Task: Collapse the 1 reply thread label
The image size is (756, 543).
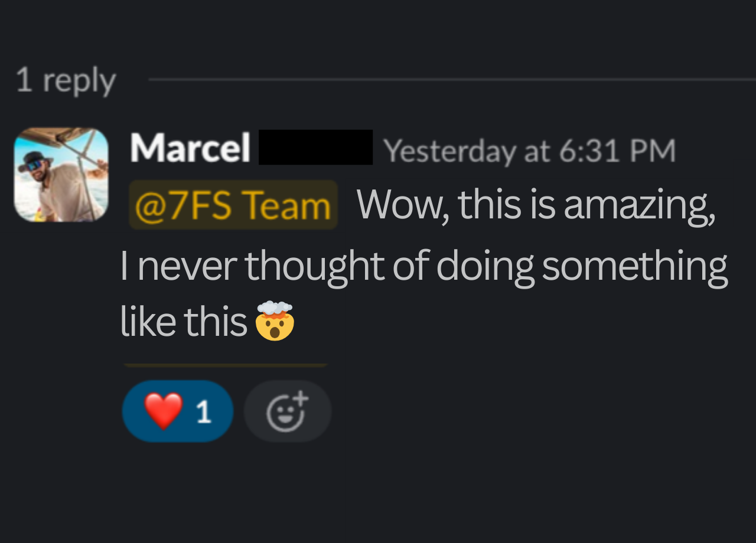Action: 66,80
